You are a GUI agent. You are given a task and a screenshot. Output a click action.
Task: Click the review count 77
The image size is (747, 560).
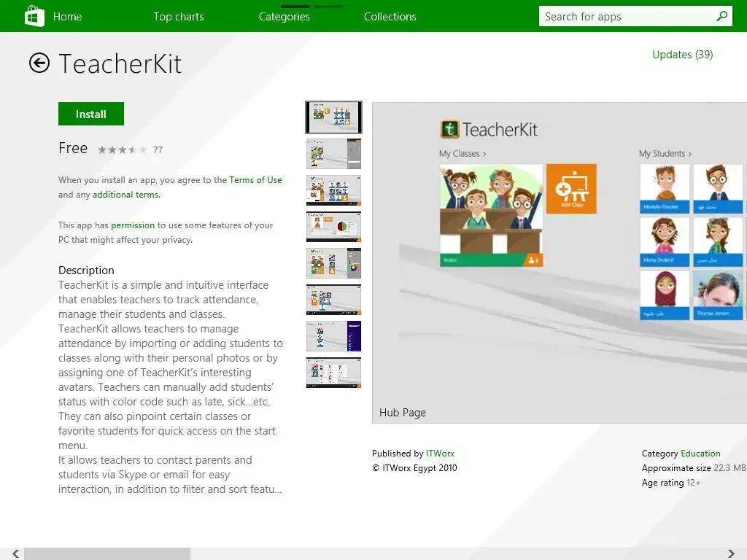click(x=158, y=150)
